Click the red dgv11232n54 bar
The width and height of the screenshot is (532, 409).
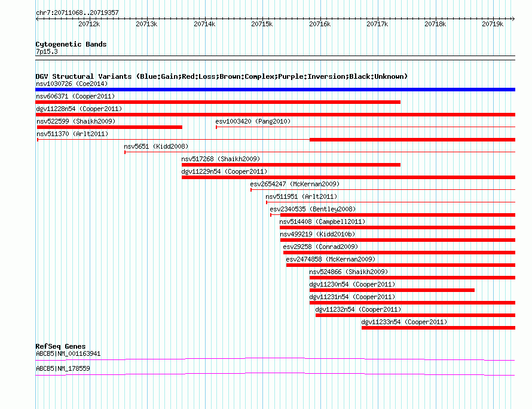point(415,315)
